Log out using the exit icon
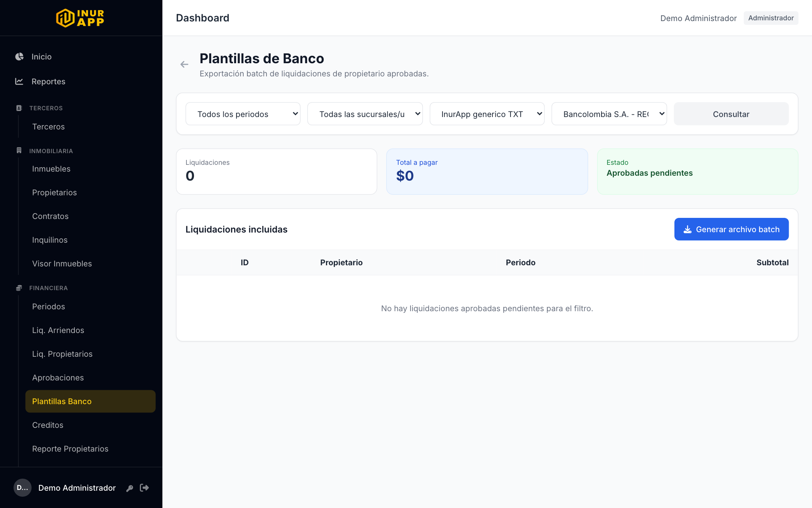This screenshot has height=508, width=812. [x=144, y=488]
